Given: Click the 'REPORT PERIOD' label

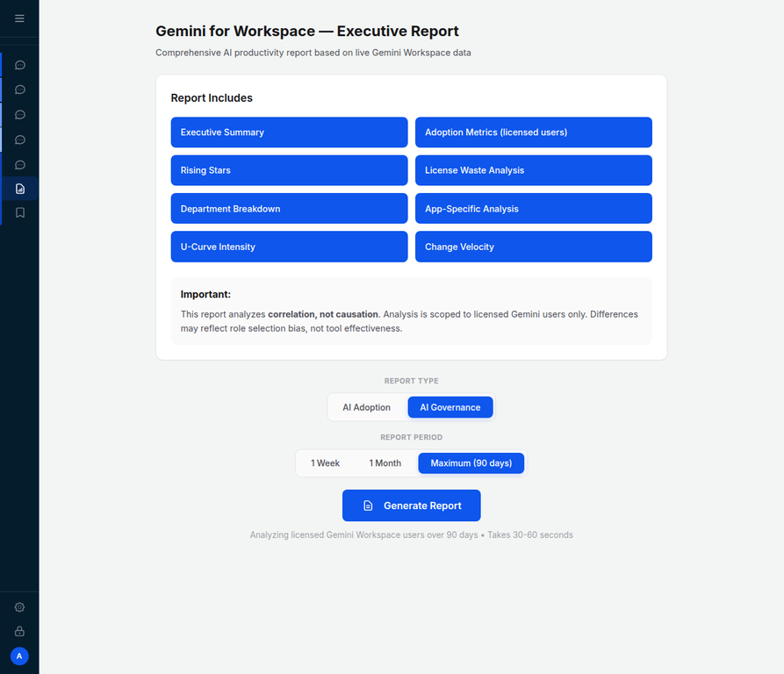Looking at the screenshot, I should coord(412,437).
